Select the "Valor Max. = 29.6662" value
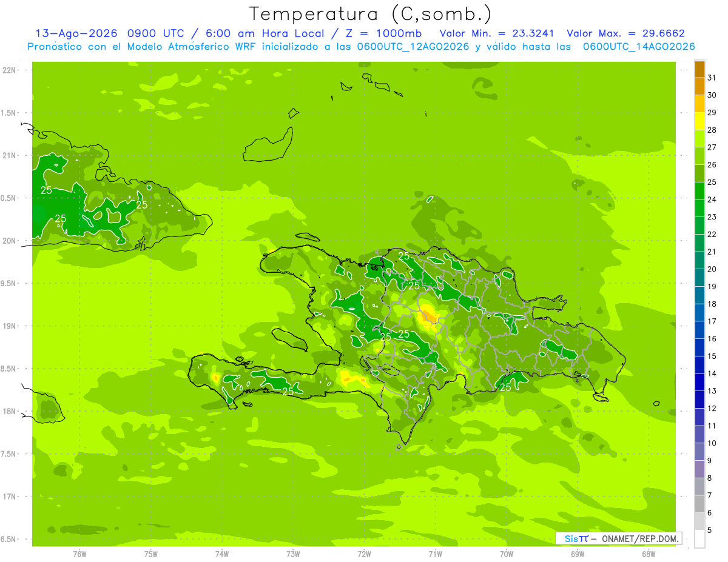This screenshot has width=728, height=562. tap(626, 34)
